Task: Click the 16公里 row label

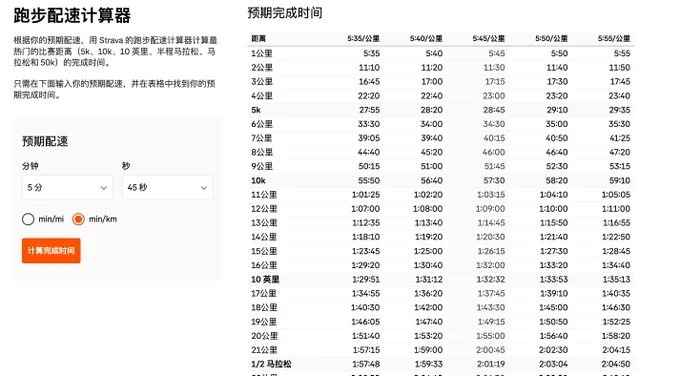Action: pyautogui.click(x=264, y=265)
